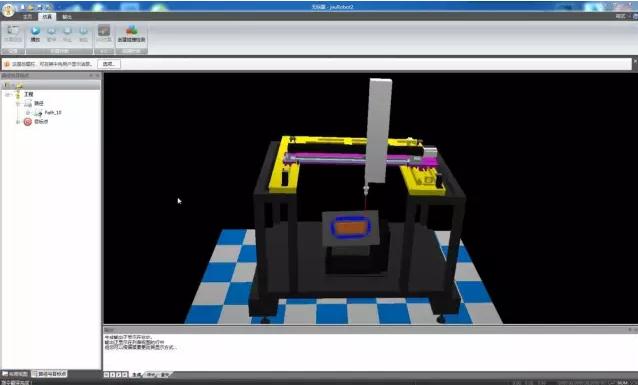Click the first output tab scroll arrow
638x385 pixels.
[106, 374]
